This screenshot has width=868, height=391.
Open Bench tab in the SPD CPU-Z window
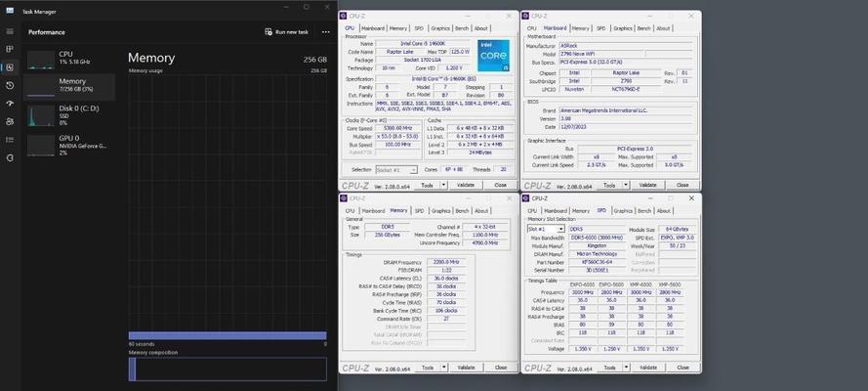tap(643, 211)
